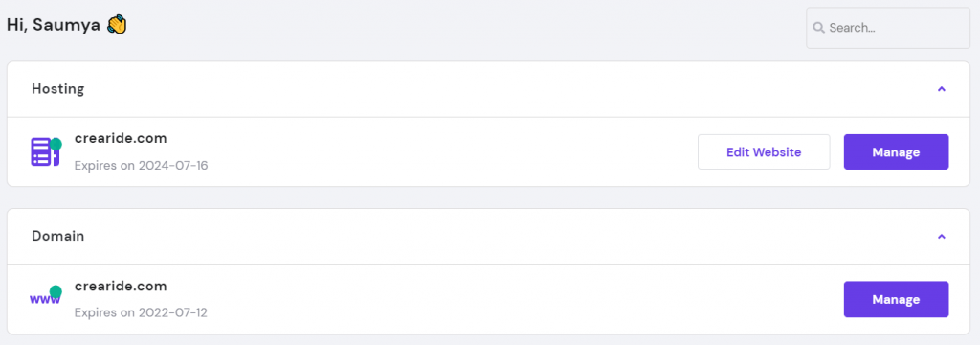
Task: Select crearide.com under Domain
Action: coord(121,287)
